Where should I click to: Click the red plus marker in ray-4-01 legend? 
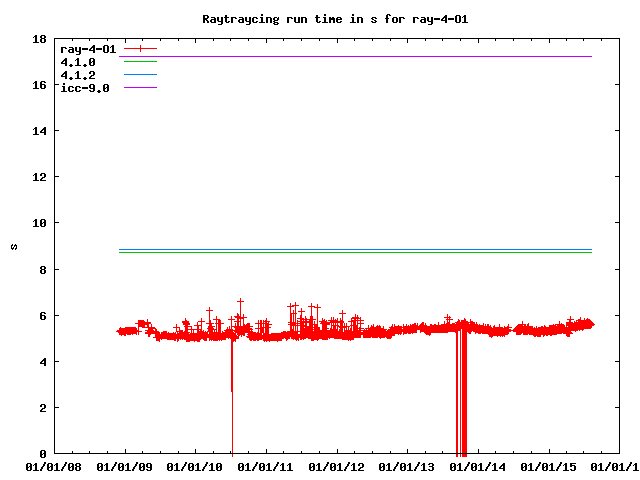pyautogui.click(x=141, y=48)
